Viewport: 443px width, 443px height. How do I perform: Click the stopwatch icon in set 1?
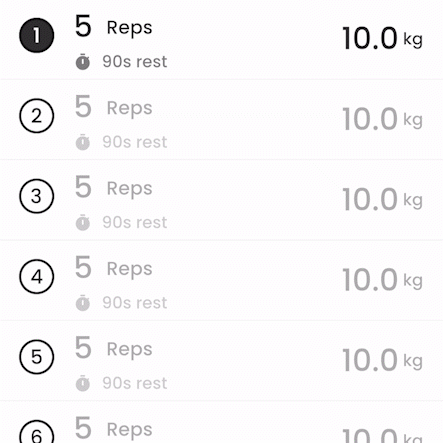(83, 62)
